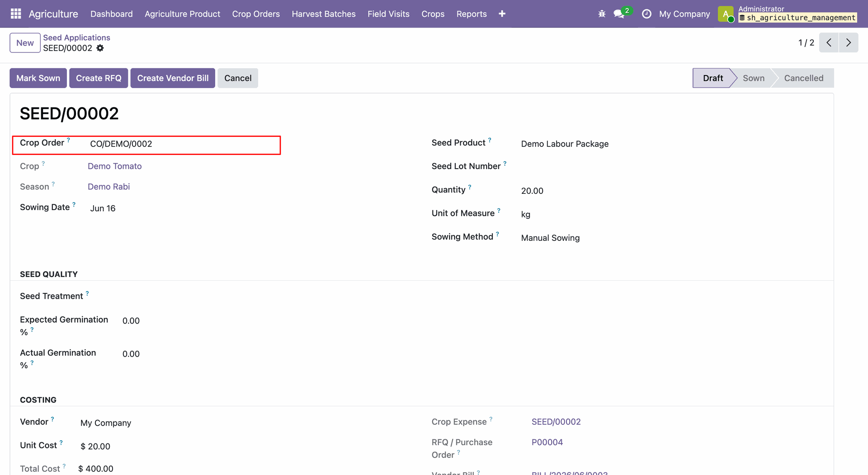Open the apps grid home menu
Screen dimensions: 868x475
[x=16, y=14]
